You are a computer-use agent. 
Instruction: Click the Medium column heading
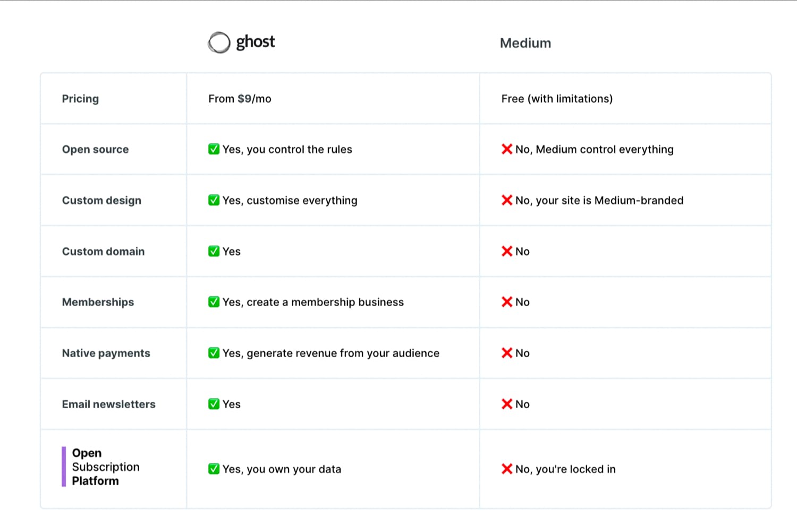[525, 43]
